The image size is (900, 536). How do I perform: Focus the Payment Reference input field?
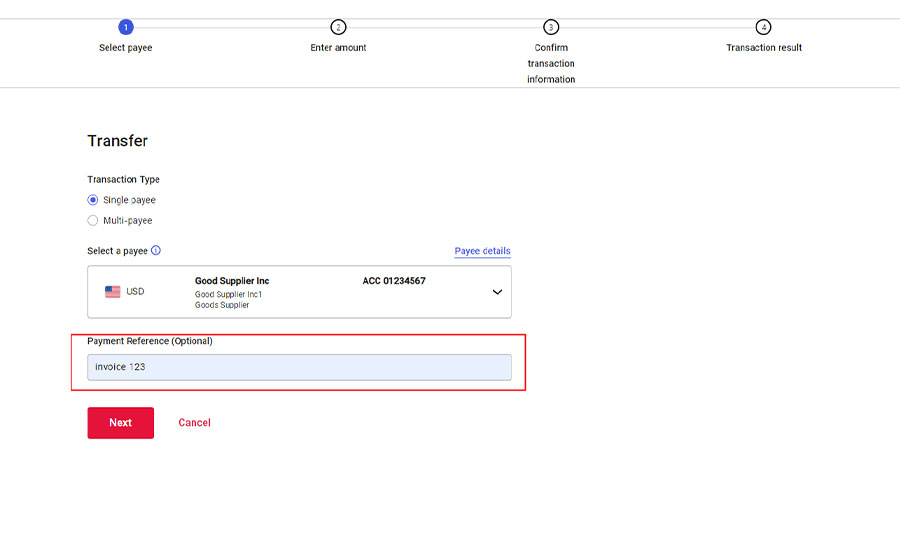click(x=299, y=367)
